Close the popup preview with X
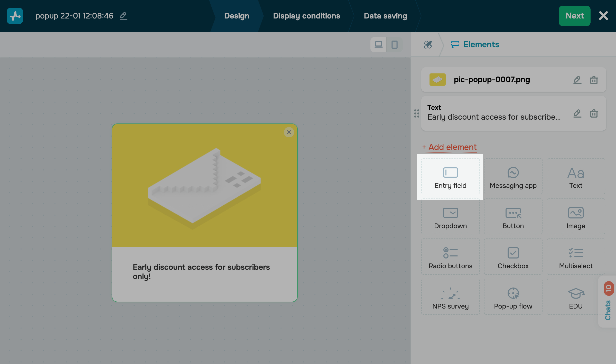Image resolution: width=616 pixels, height=364 pixels. click(289, 132)
